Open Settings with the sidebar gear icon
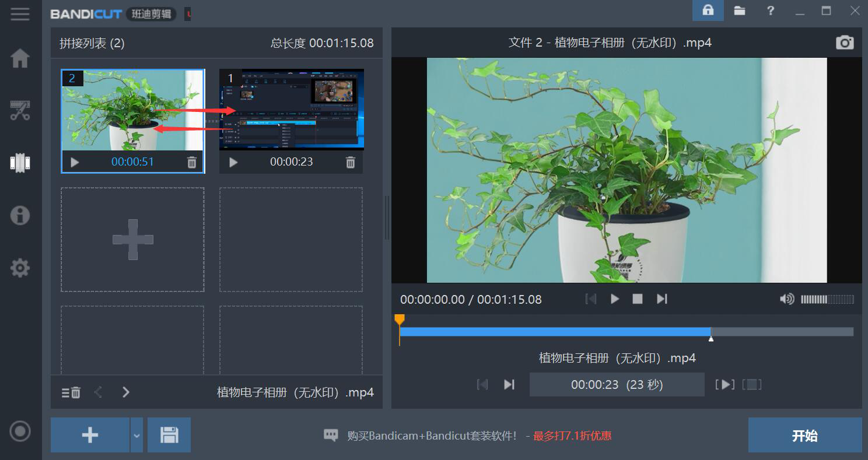The width and height of the screenshot is (868, 460). [x=20, y=268]
